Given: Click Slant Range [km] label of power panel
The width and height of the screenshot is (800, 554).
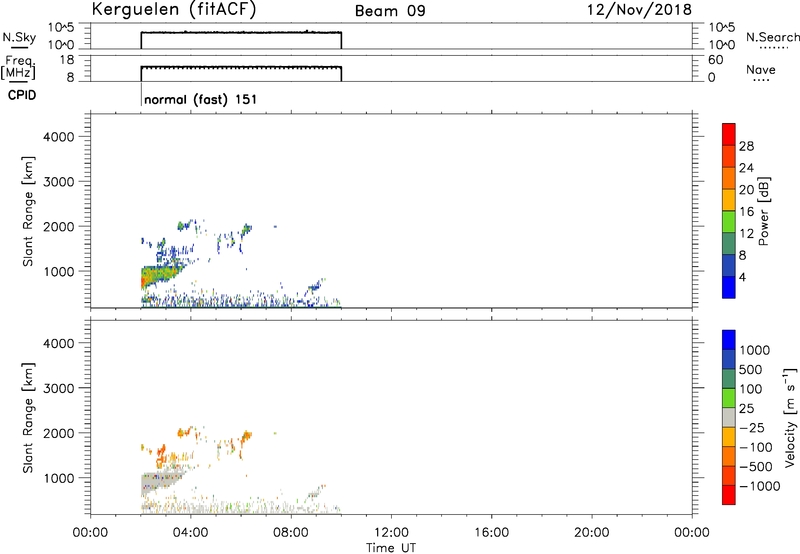Looking at the screenshot, I should point(28,211).
